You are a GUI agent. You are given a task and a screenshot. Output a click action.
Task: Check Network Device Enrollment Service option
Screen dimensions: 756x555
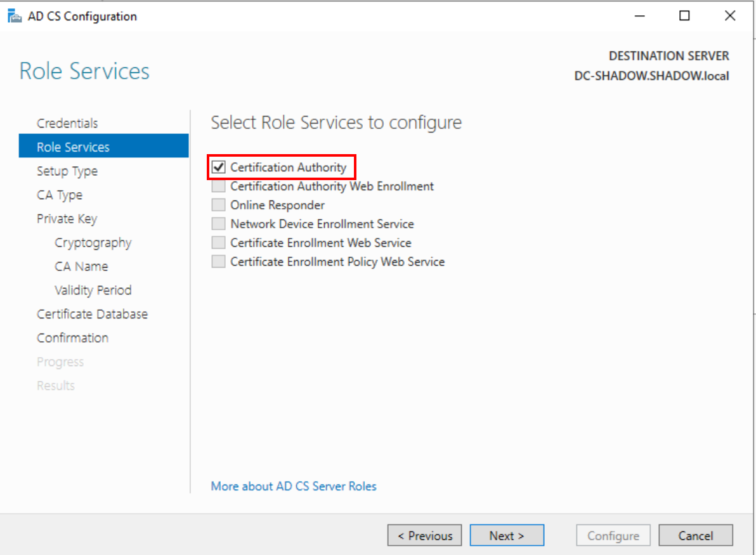(x=219, y=224)
